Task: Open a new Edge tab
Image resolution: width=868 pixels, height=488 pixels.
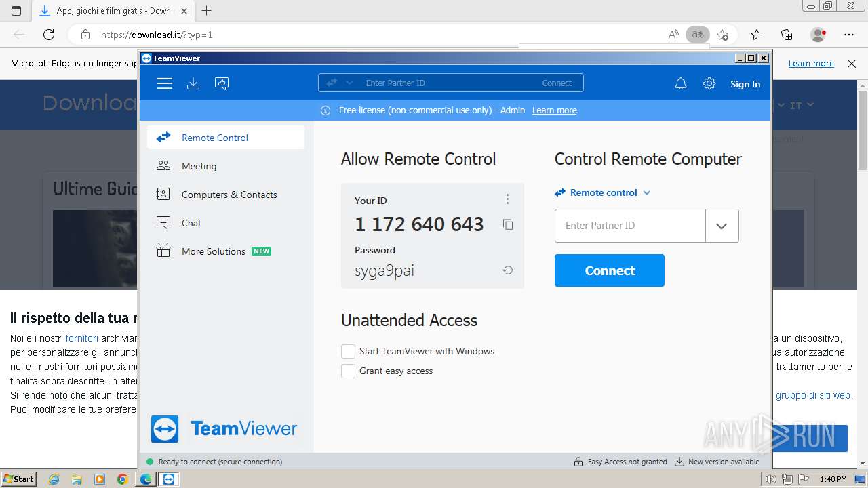Action: [207, 11]
